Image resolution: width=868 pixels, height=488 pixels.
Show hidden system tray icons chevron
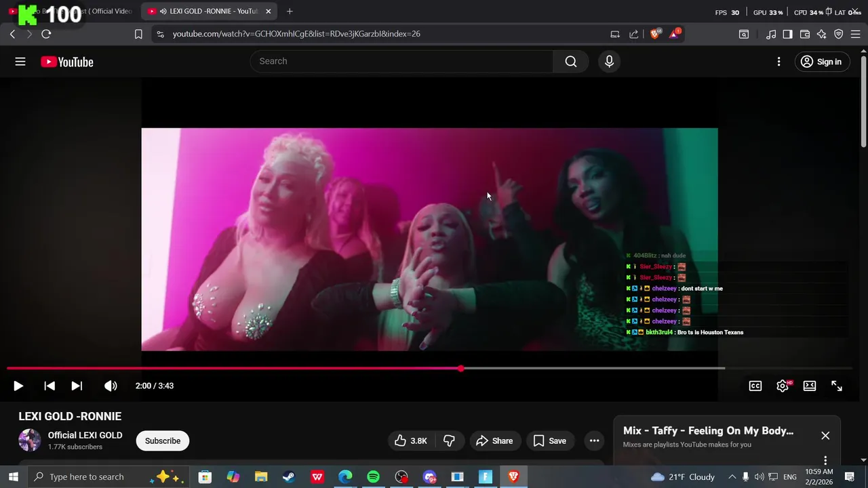point(731,476)
